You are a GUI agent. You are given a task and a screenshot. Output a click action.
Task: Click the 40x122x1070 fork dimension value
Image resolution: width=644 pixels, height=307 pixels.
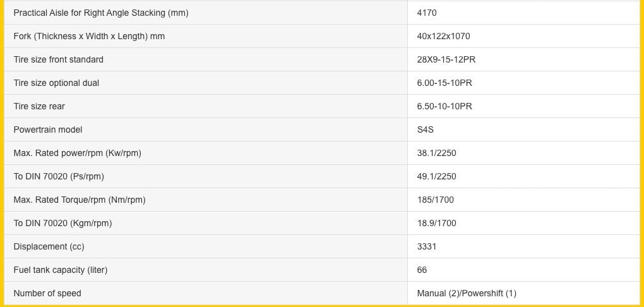443,36
